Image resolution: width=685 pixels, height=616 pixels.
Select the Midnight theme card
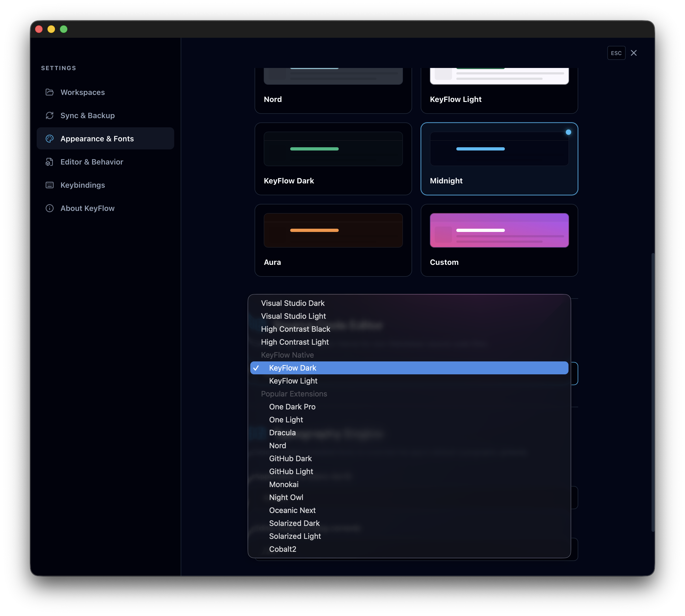coord(499,159)
